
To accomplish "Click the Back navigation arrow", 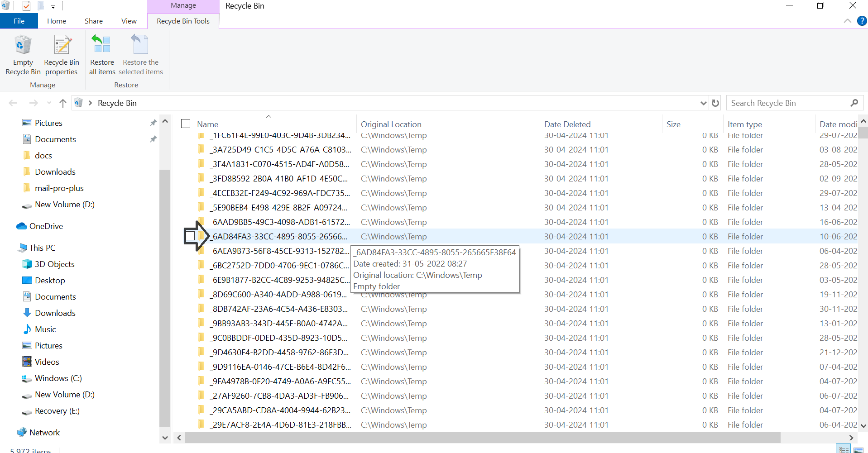I will click(13, 103).
